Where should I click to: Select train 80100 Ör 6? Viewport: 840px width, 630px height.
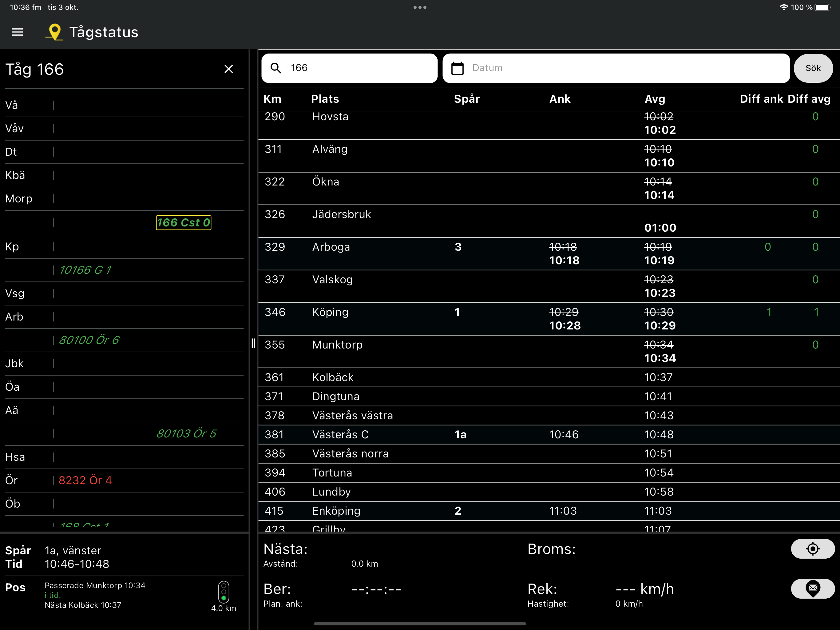tap(89, 340)
